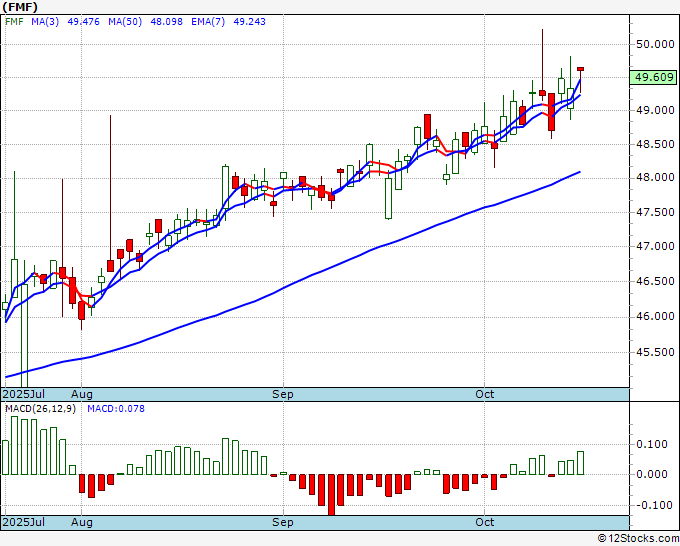Click the 2025Jul label on MACD axis

[x=24, y=522]
